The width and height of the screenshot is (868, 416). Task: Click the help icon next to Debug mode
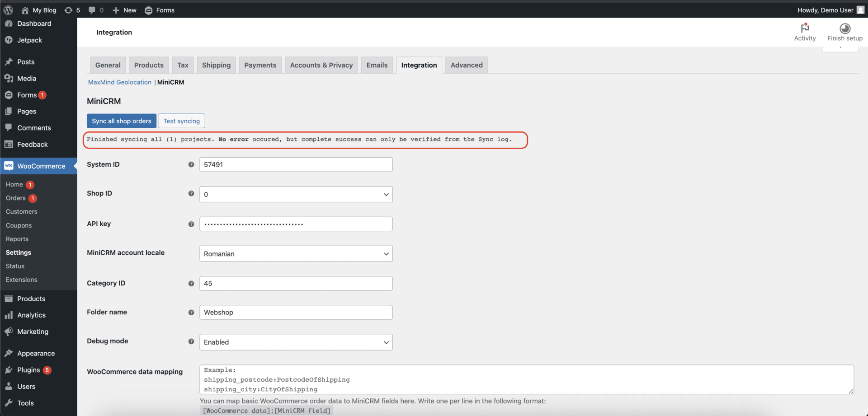(191, 341)
